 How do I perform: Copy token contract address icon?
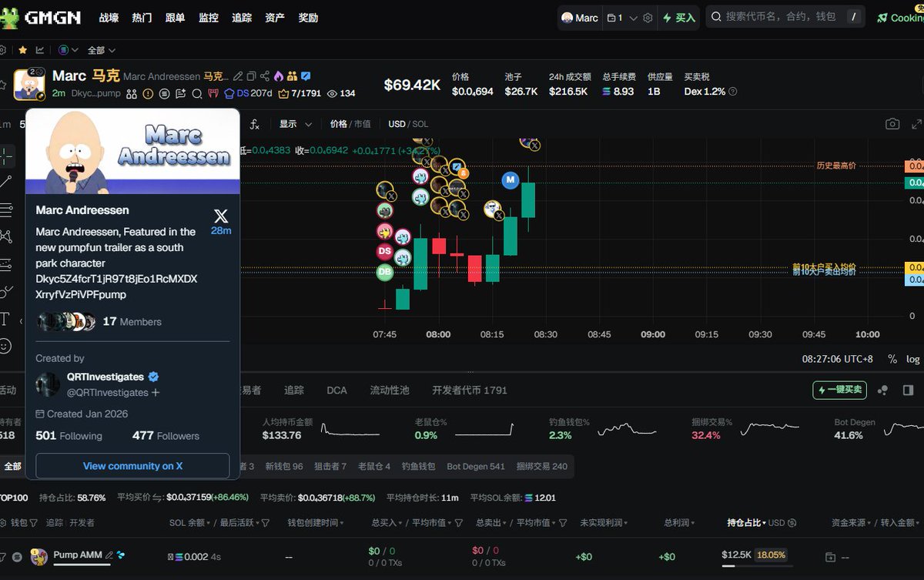252,76
